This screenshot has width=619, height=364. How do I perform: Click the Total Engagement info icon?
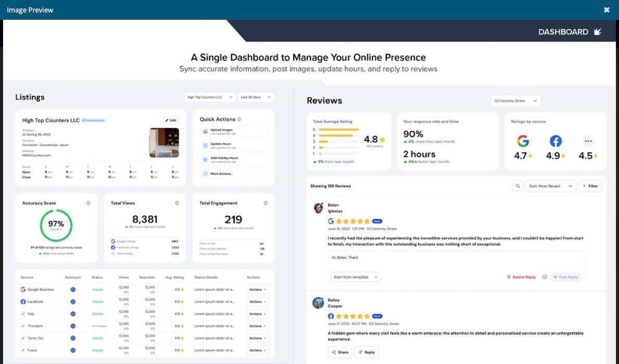pyautogui.click(x=266, y=203)
